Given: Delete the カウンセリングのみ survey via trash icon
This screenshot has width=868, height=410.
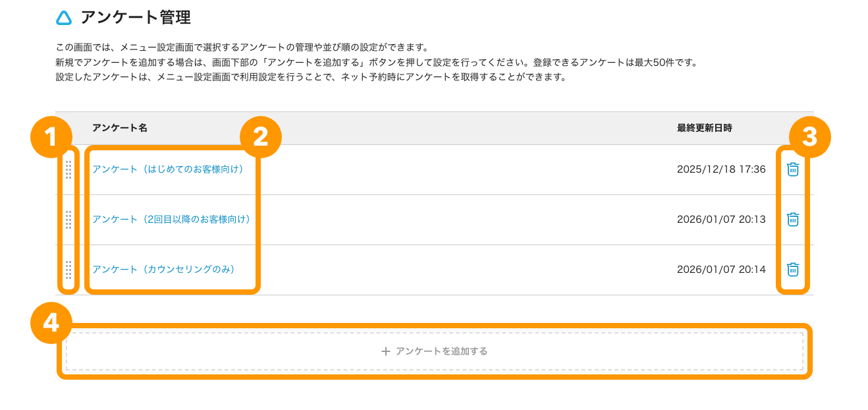Looking at the screenshot, I should (793, 270).
